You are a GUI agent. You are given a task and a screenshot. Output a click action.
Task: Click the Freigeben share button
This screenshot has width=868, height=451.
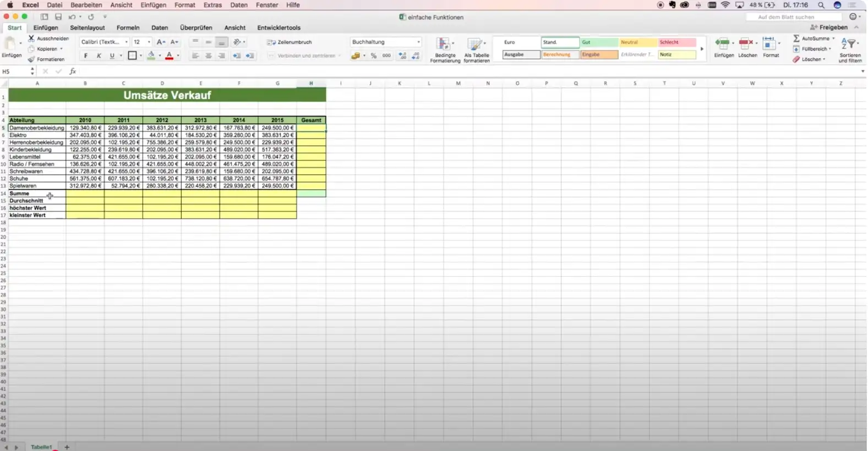tap(829, 28)
